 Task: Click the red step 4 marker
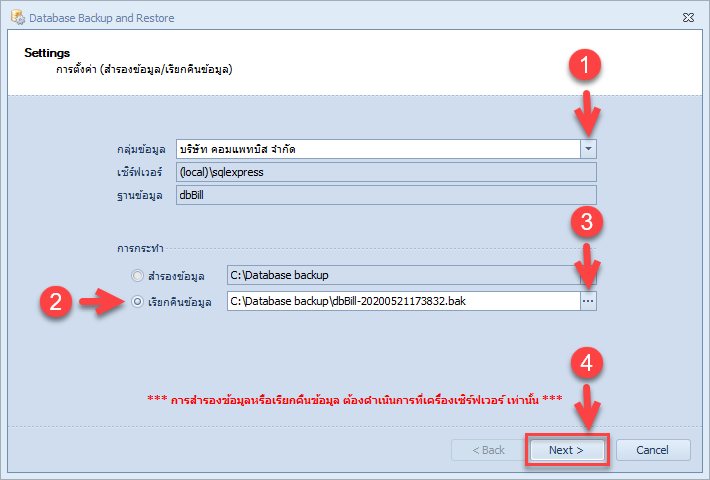tap(587, 363)
